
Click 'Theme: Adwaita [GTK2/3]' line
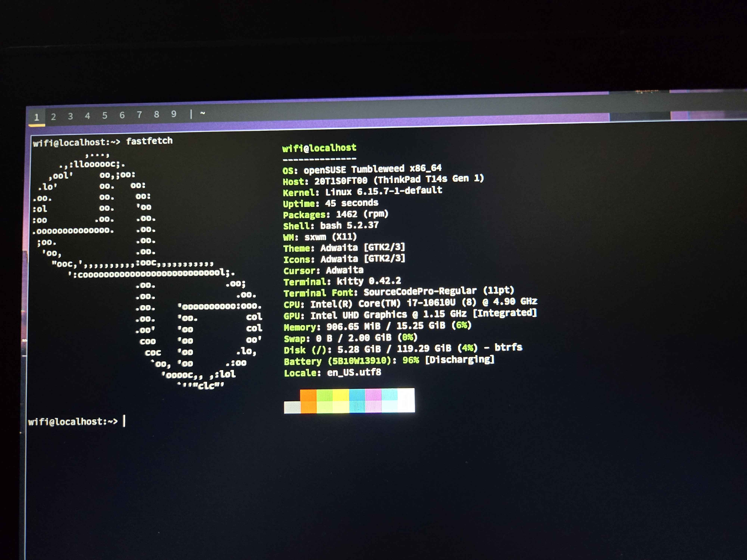tap(344, 248)
